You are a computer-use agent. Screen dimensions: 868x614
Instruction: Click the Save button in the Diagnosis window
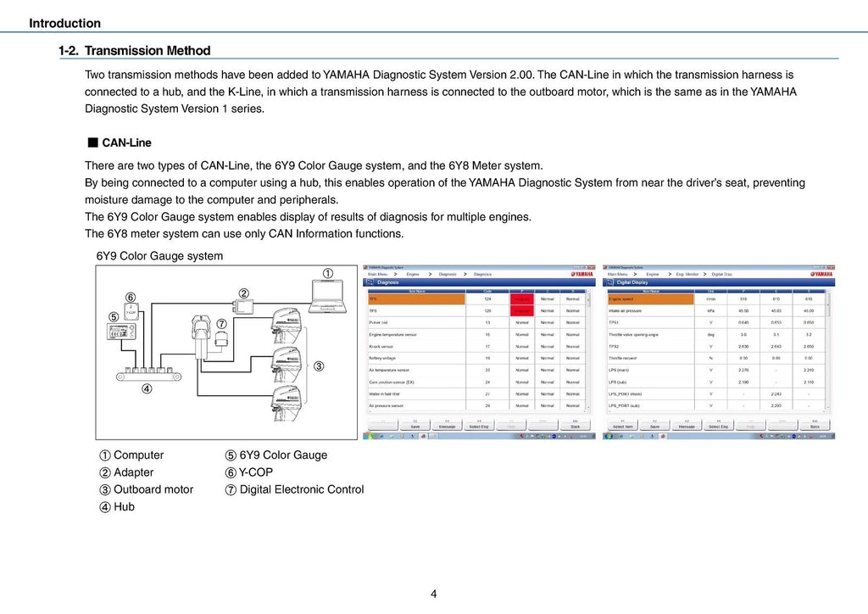[415, 426]
